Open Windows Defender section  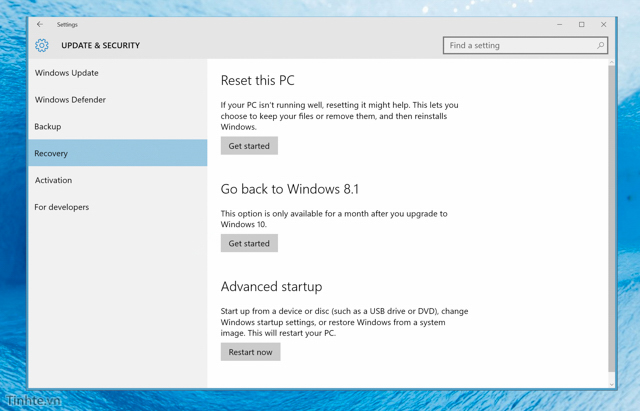coord(118,100)
